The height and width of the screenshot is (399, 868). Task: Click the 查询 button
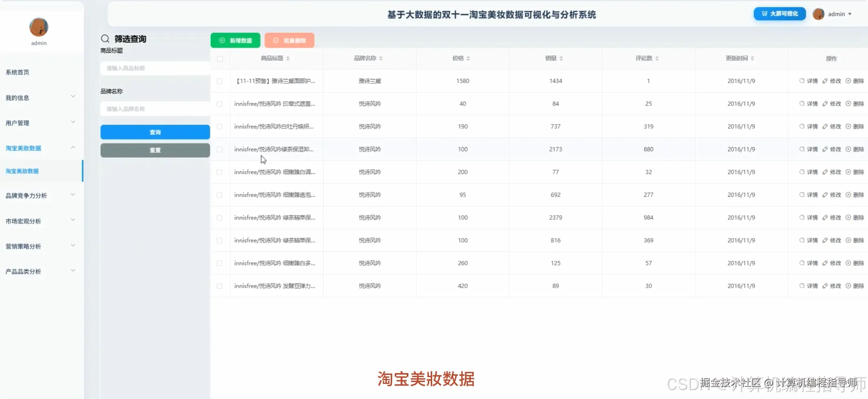[155, 132]
